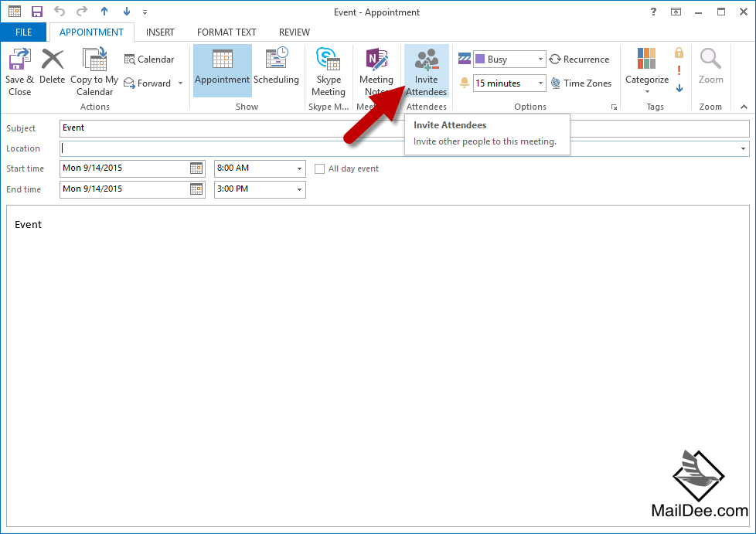The image size is (756, 534).
Task: Expand the 8:00 AM start time dropdown
Action: pyautogui.click(x=299, y=168)
